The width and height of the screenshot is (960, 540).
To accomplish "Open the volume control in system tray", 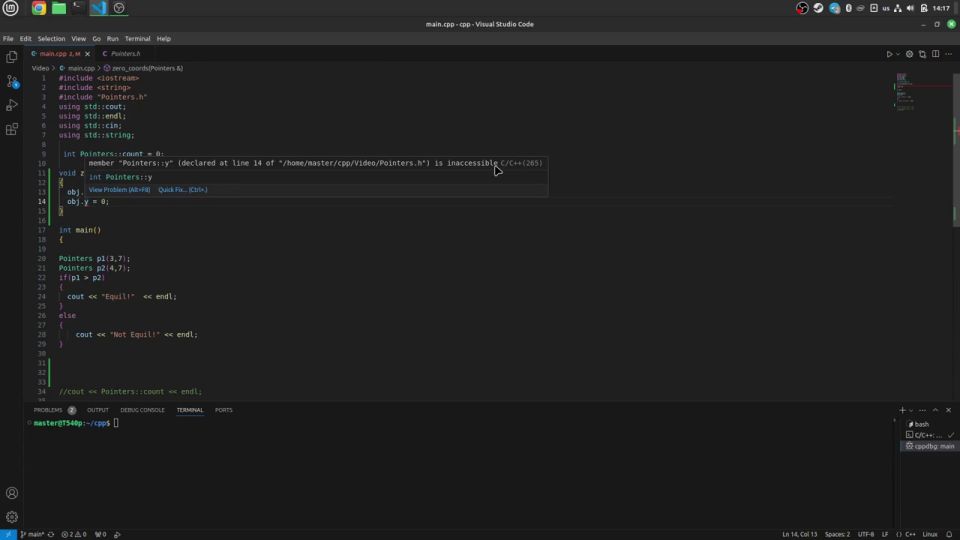I will click(910, 8).
